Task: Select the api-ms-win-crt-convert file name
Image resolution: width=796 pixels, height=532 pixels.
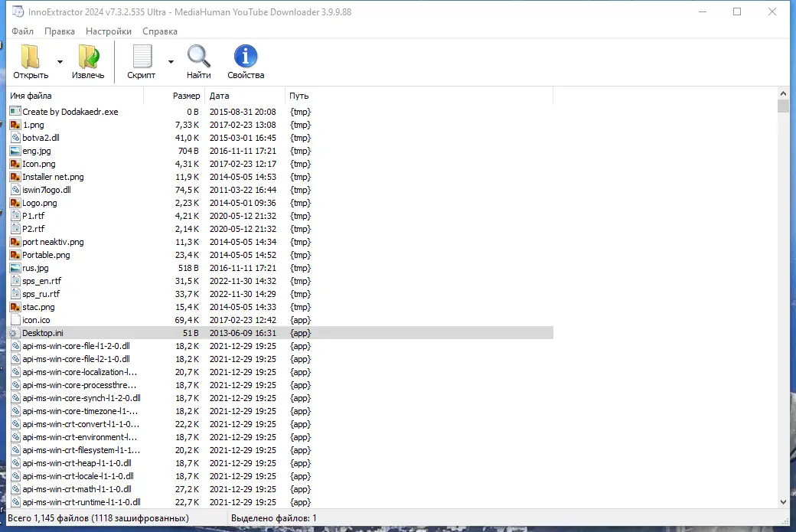Action: point(80,424)
